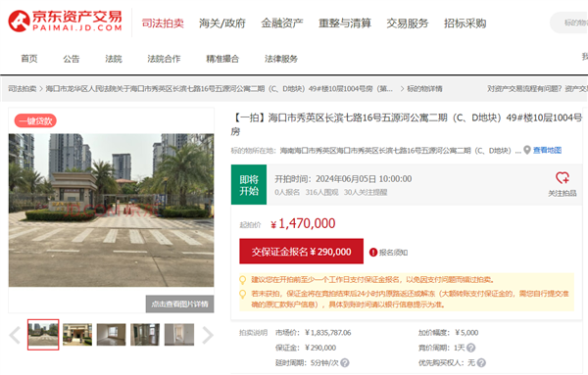Click 点击查看图片详情 button
The width and height of the screenshot is (588, 375).
coord(180,304)
